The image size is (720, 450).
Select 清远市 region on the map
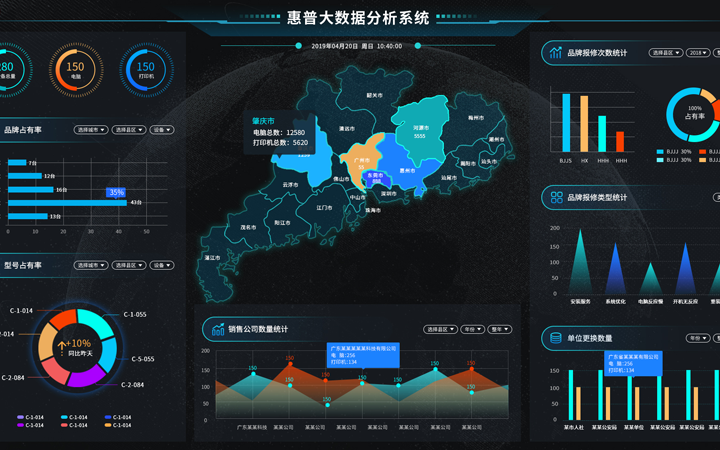(347, 129)
